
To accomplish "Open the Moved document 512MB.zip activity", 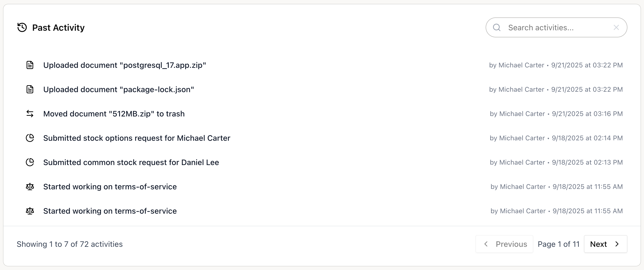I will pos(114,114).
